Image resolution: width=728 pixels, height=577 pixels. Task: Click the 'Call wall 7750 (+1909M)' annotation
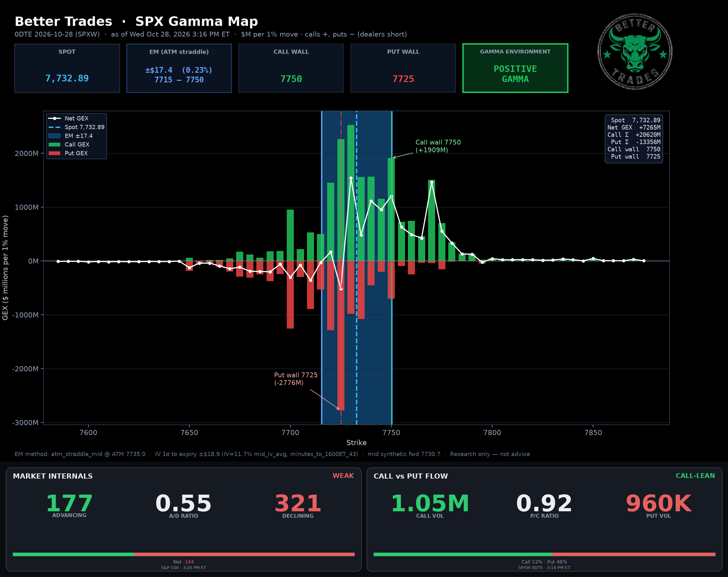438,146
